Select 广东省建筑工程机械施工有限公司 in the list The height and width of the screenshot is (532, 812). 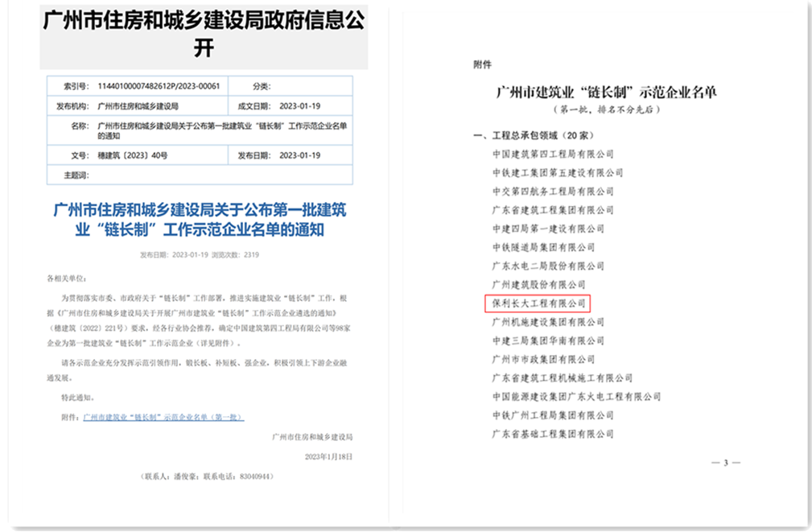coord(563,378)
